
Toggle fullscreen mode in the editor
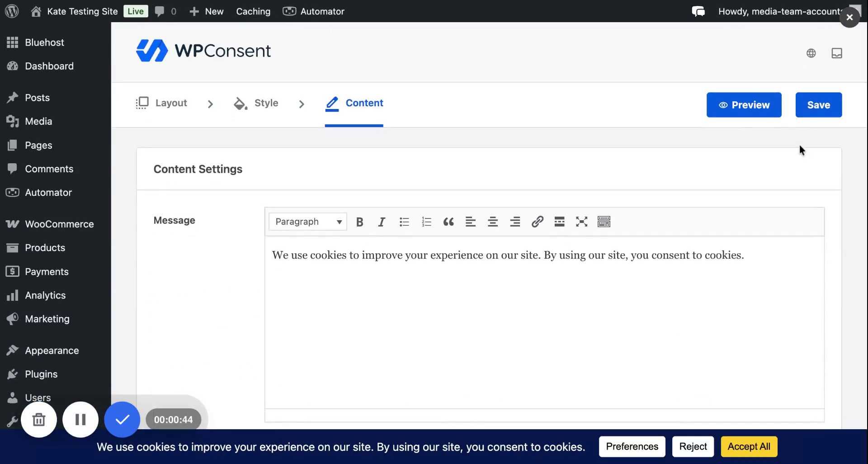point(581,222)
